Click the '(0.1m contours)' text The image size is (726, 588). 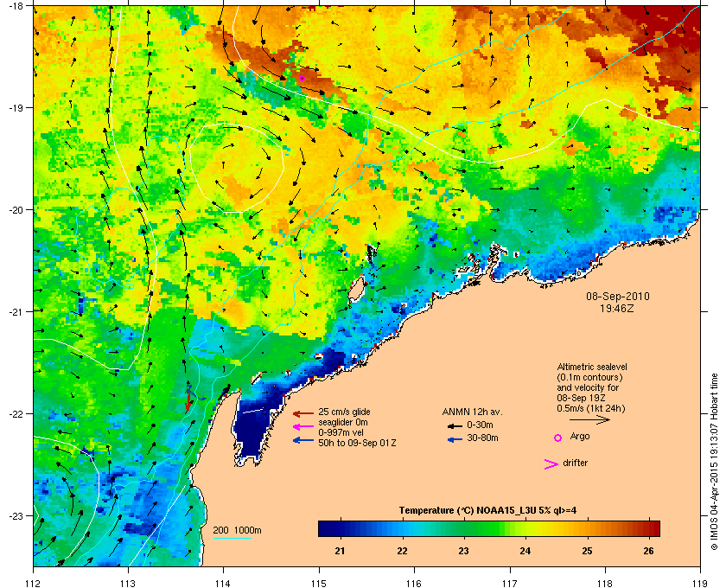tap(589, 377)
